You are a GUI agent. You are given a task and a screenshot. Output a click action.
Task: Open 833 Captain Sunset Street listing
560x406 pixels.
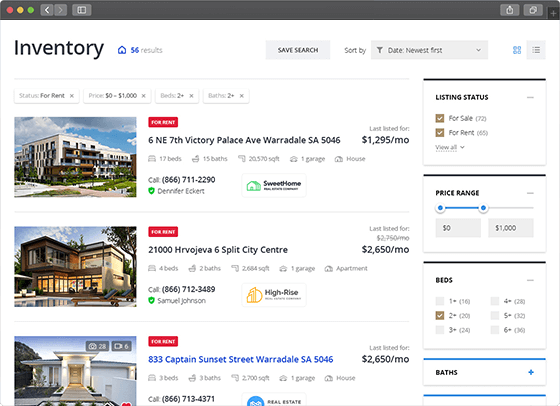[x=241, y=359]
